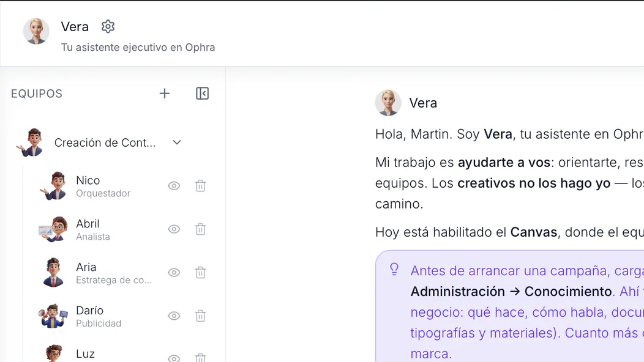
Task: Click Abril's avatar image
Action: click(54, 229)
